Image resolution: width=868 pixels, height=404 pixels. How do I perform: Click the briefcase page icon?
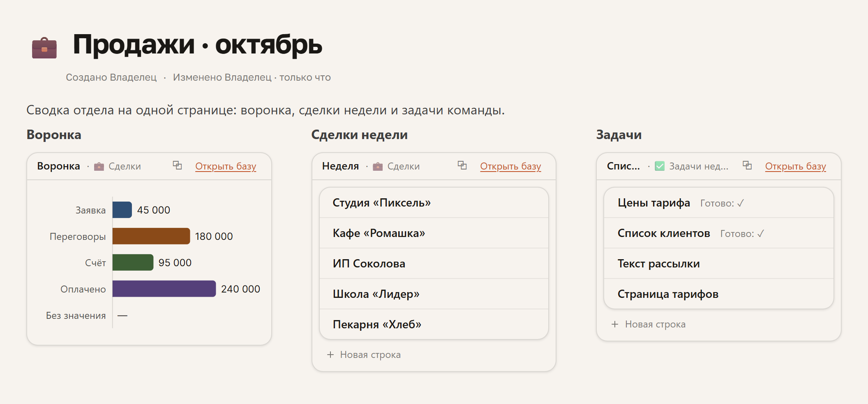[x=44, y=48]
